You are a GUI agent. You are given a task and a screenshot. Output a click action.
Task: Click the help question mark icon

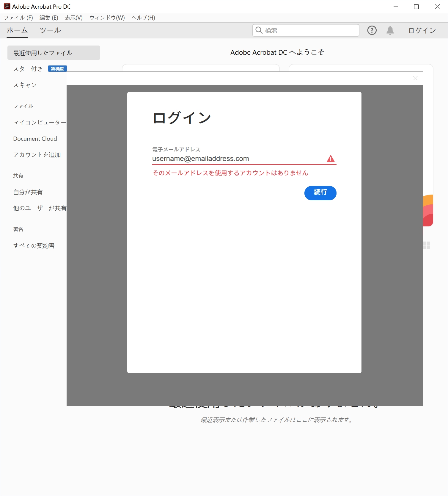point(372,30)
